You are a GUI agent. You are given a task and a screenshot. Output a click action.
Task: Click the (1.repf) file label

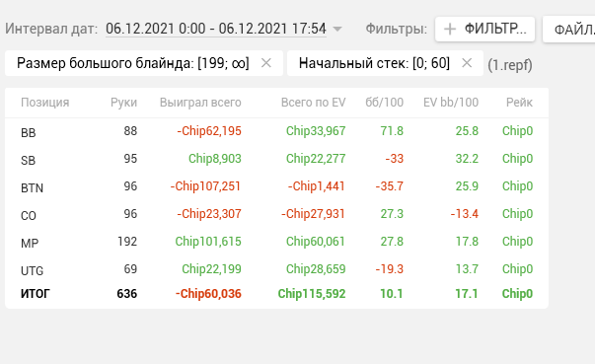click(x=510, y=65)
